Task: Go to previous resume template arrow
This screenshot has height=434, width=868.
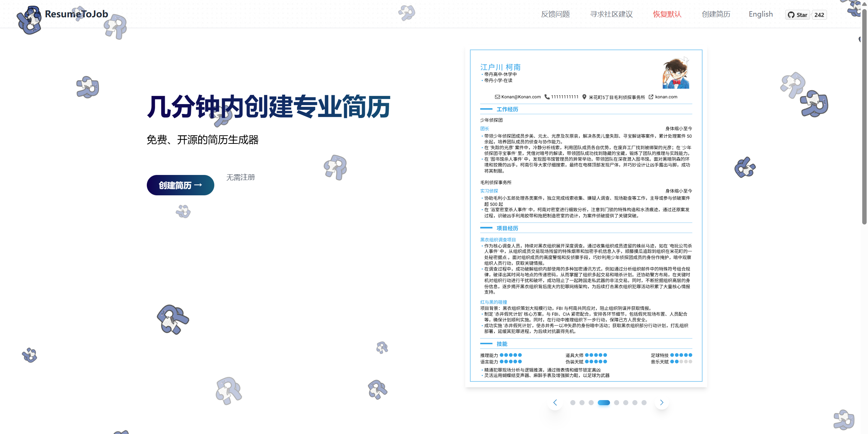Action: tap(555, 402)
